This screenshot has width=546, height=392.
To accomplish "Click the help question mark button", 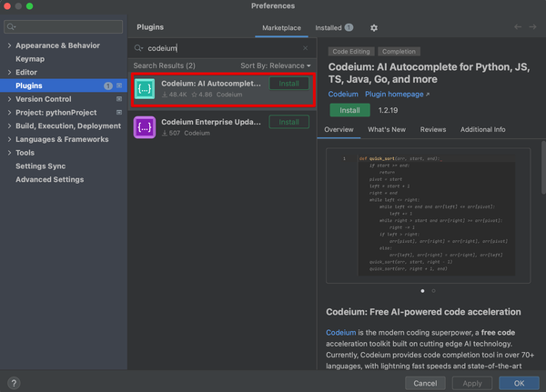I will pyautogui.click(x=14, y=383).
